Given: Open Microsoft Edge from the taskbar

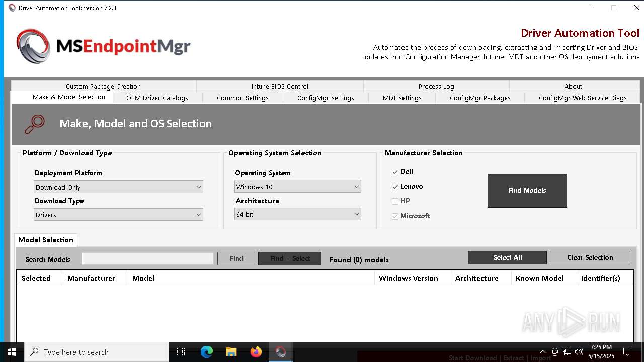Looking at the screenshot, I should [x=207, y=352].
